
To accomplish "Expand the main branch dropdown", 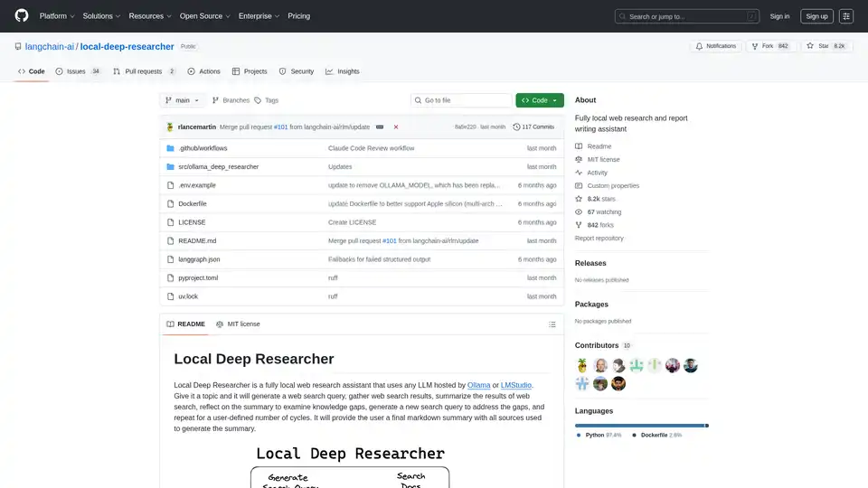I will point(184,100).
